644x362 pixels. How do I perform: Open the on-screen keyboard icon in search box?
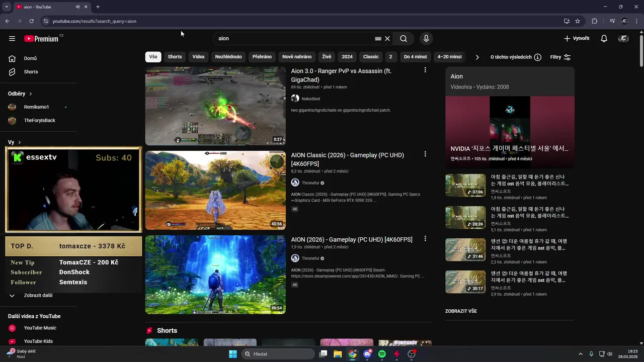click(x=378, y=38)
